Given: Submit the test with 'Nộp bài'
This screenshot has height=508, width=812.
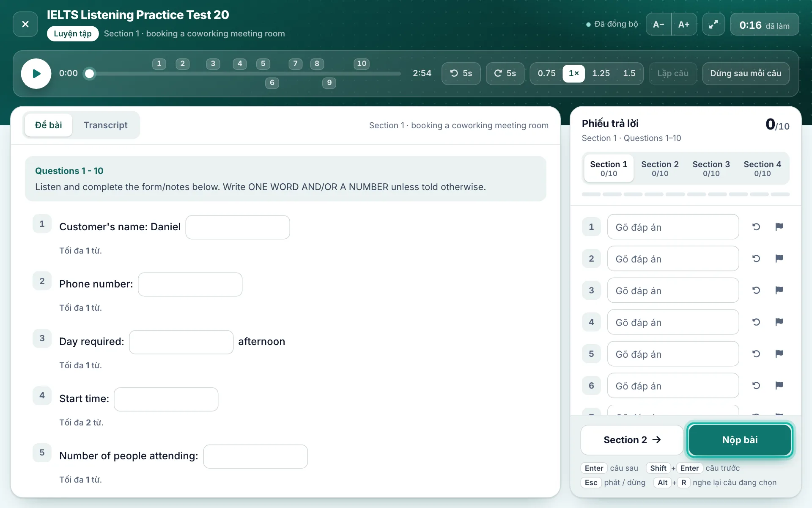Looking at the screenshot, I should [x=740, y=440].
